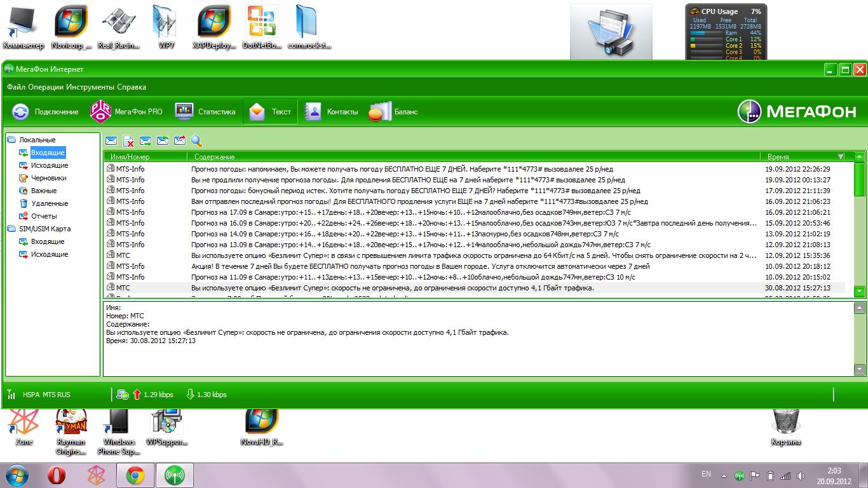The width and height of the screenshot is (868, 488).
Task: Sort messages by the Содержание column
Action: click(473, 156)
